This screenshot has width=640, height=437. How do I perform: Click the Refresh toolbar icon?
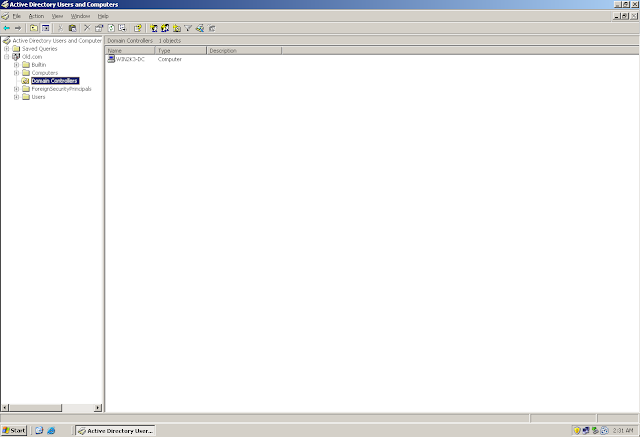111,28
